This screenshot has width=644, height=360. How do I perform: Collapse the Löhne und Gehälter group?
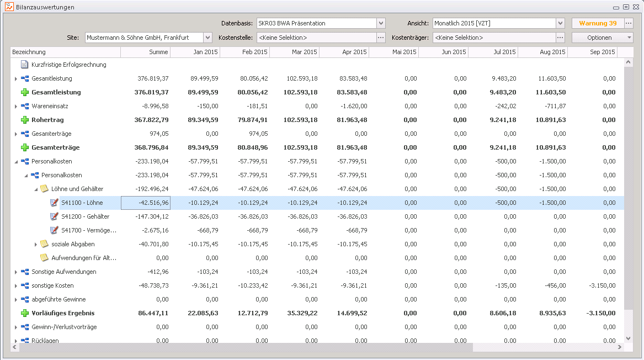pos(36,189)
